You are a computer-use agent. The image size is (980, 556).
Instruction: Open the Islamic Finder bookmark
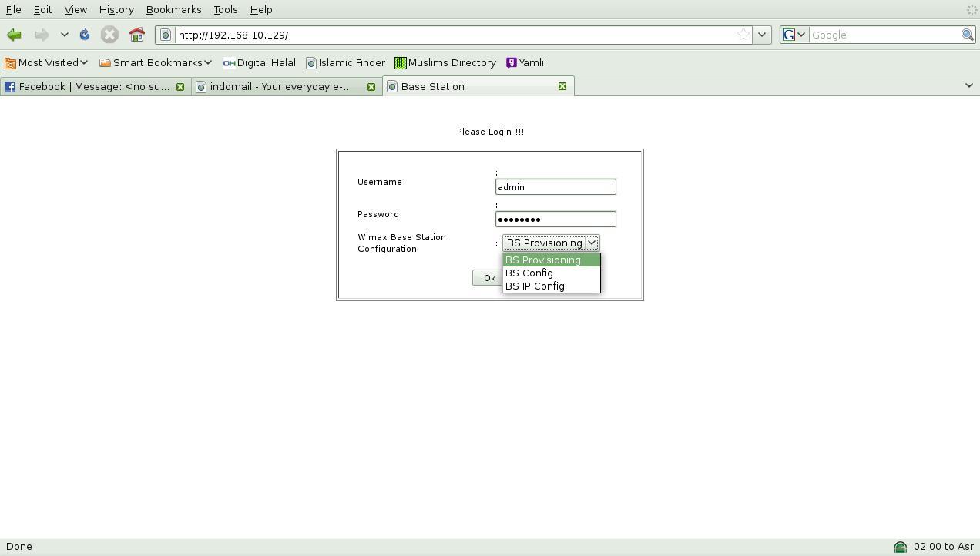pyautogui.click(x=345, y=62)
